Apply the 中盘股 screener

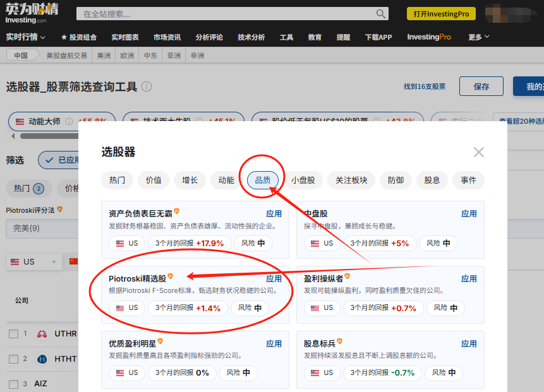click(x=469, y=214)
